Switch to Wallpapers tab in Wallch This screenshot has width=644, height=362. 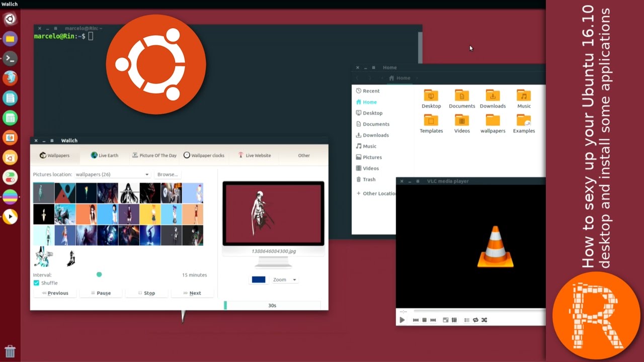(x=54, y=155)
